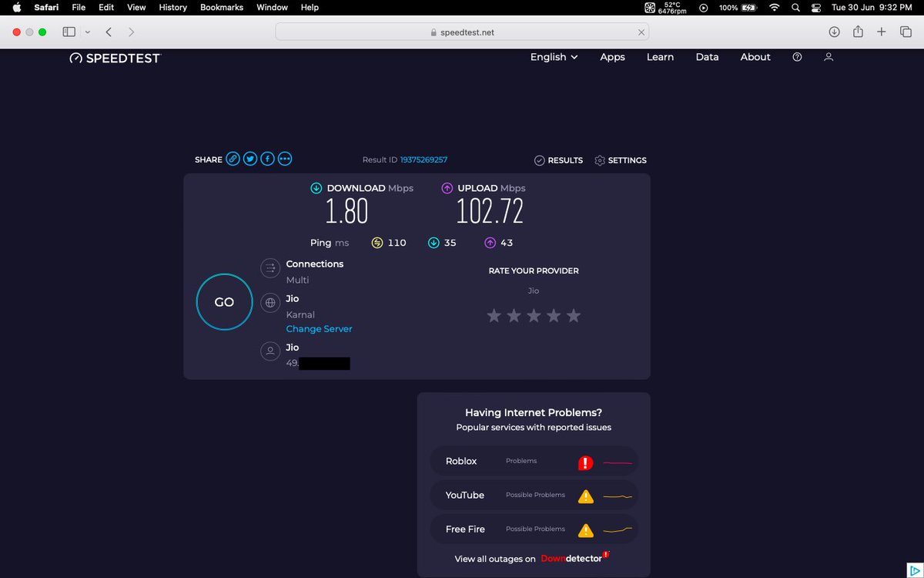The image size is (924, 578).
Task: Go back with Safari back arrow
Action: [x=109, y=32]
